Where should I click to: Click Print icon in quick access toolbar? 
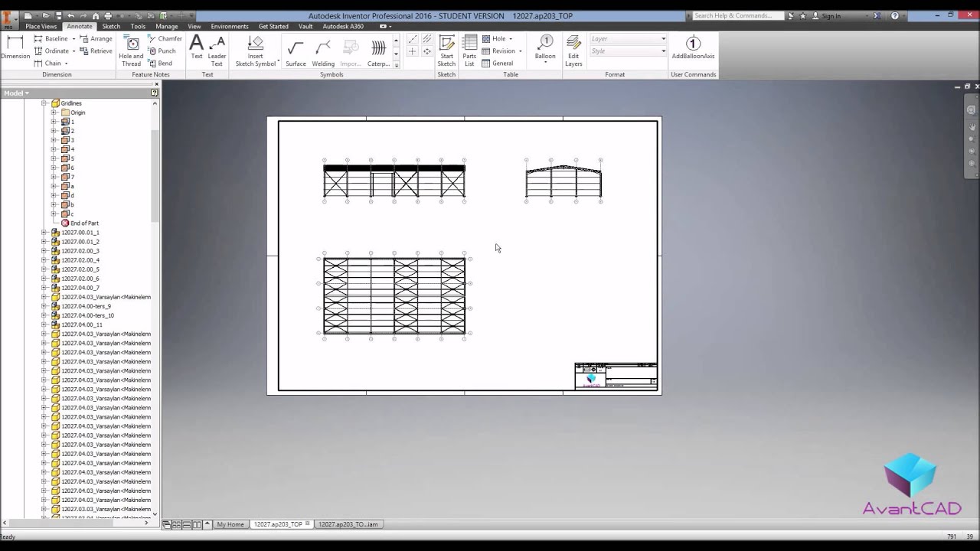click(x=107, y=15)
